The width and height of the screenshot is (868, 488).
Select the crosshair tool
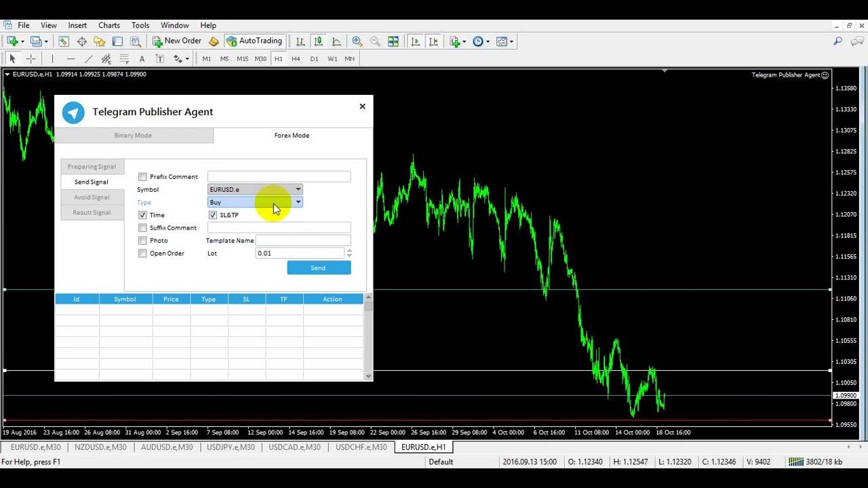31,59
